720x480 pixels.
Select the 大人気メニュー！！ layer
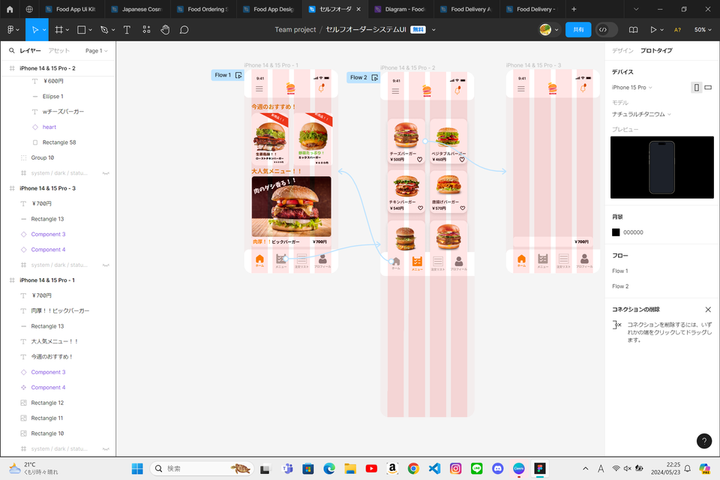(54, 341)
